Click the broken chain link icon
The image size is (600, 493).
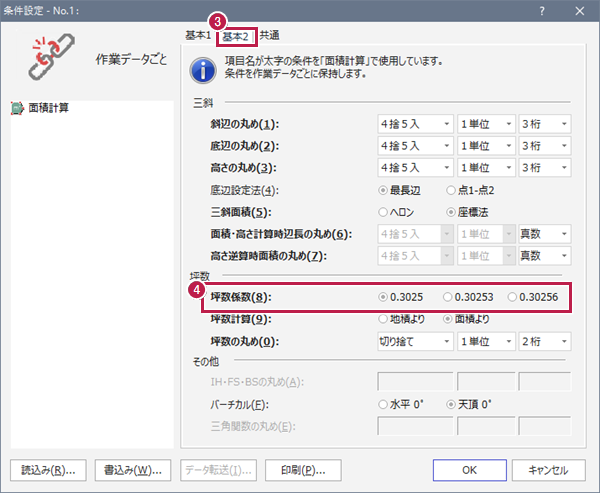tap(46, 61)
